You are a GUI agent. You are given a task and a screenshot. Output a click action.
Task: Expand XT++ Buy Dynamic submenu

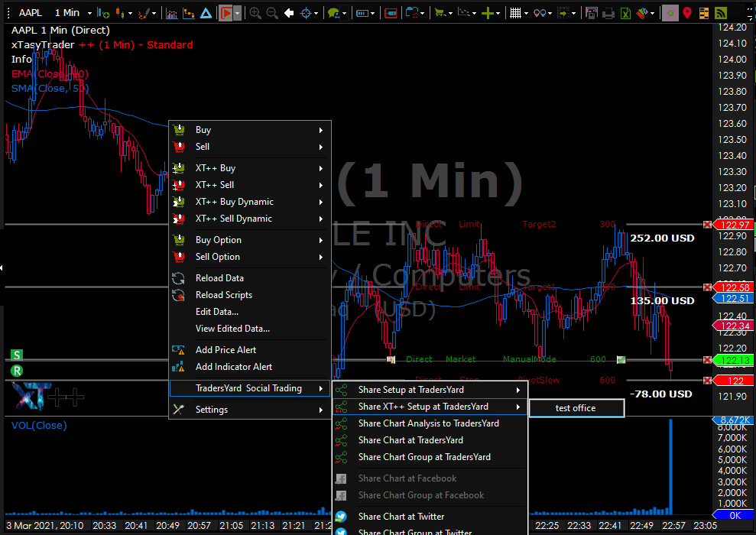coord(250,202)
